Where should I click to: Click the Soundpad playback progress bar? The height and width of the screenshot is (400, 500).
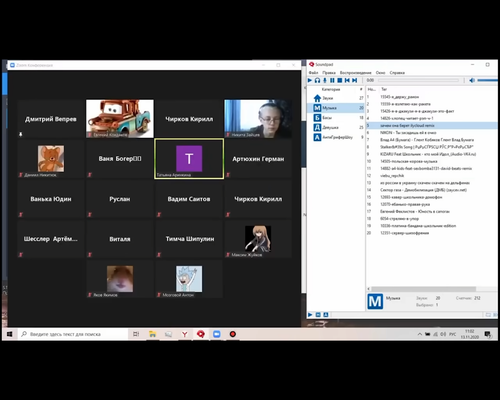coord(418,80)
